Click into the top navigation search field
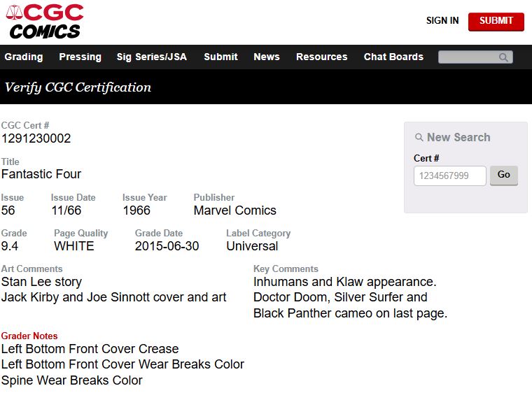This screenshot has width=532, height=393. click(468, 57)
